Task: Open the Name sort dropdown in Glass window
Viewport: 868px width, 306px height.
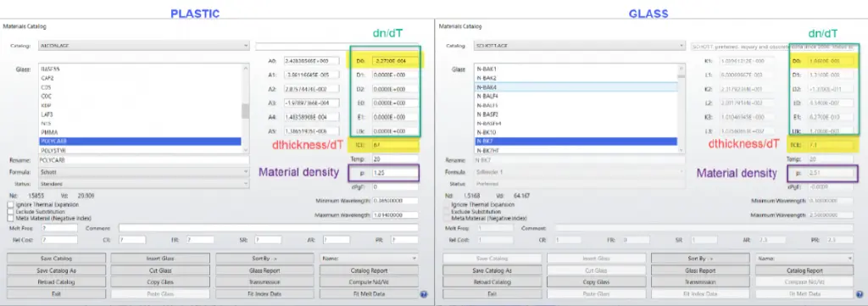Action: pyautogui.click(x=804, y=259)
